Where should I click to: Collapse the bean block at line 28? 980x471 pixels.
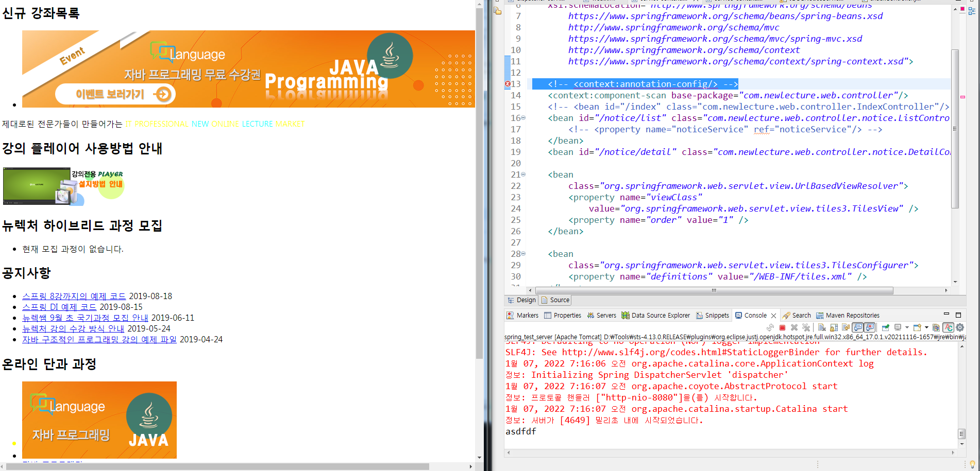[x=523, y=254]
